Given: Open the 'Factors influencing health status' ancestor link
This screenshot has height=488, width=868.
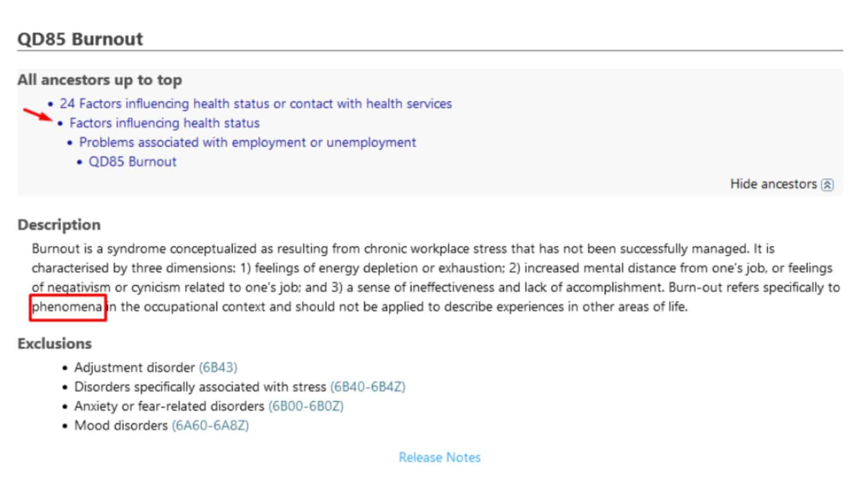Looking at the screenshot, I should (165, 123).
